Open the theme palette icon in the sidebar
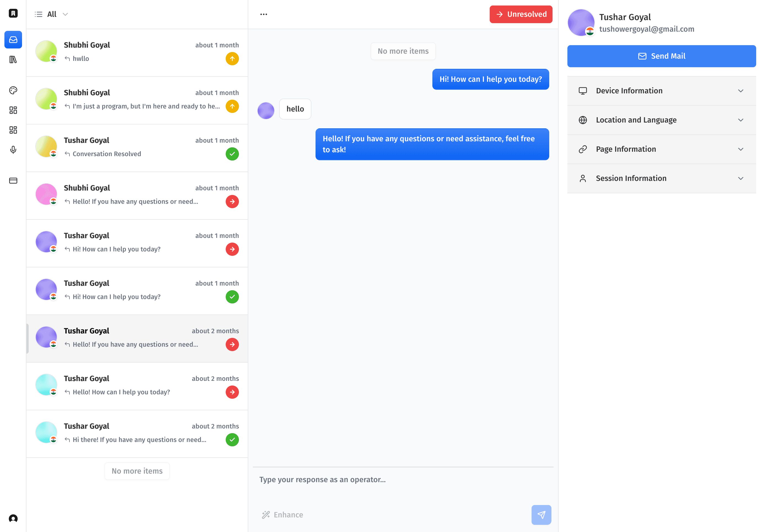 pos(13,90)
